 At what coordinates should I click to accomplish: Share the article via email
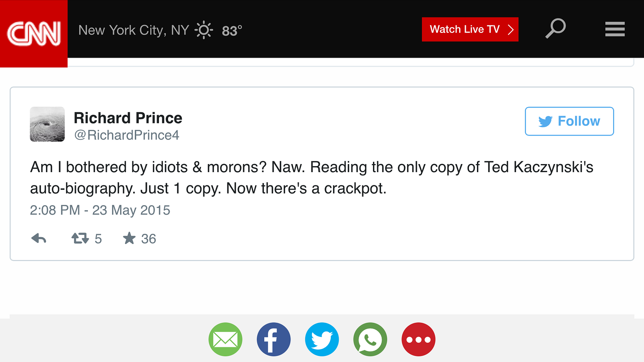point(225,339)
